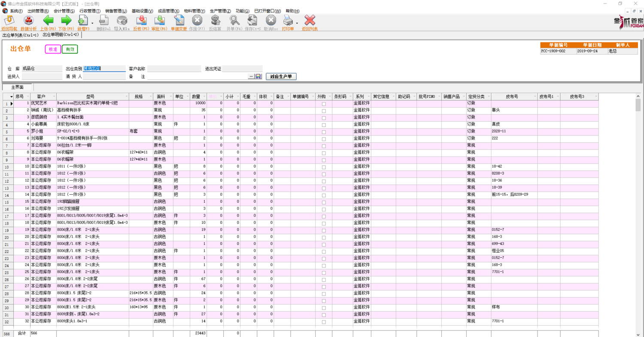The image size is (644, 337).
Task: Click 返回列表 red X icon
Action: pyautogui.click(x=310, y=23)
